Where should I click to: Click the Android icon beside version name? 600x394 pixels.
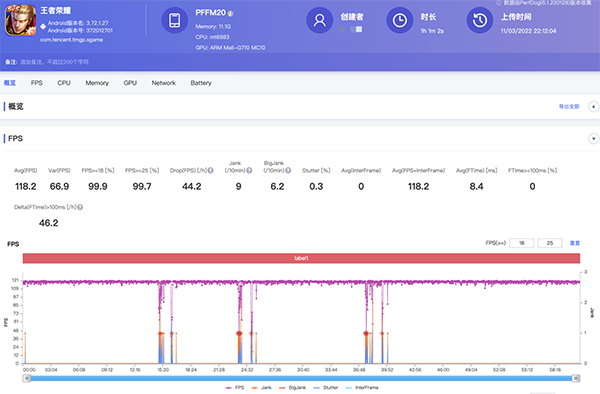[43, 26]
